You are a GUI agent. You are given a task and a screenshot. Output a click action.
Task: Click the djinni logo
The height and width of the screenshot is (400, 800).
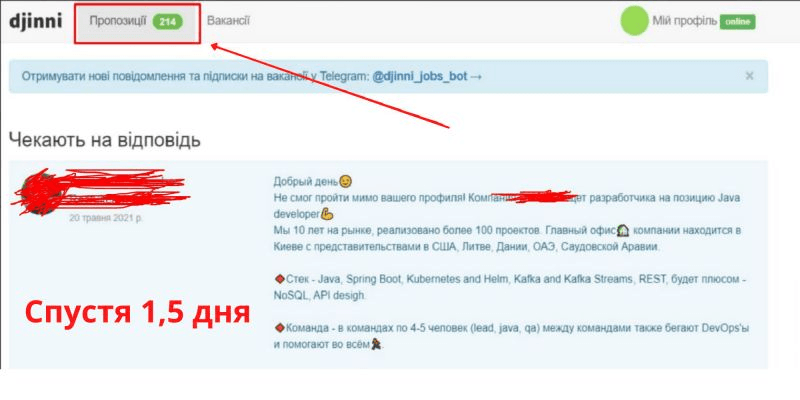click(x=35, y=21)
